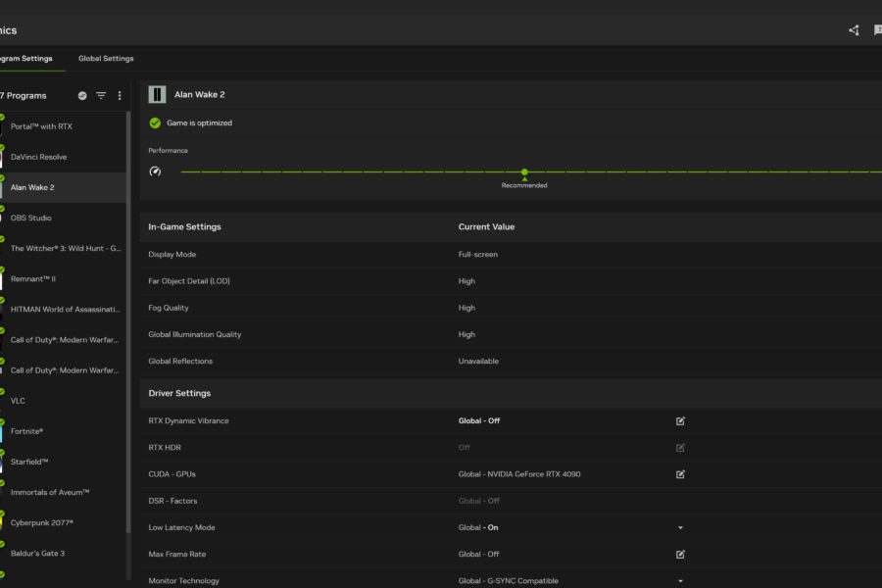882x588 pixels.
Task: Select OBS Studio in program list
Action: 63,218
